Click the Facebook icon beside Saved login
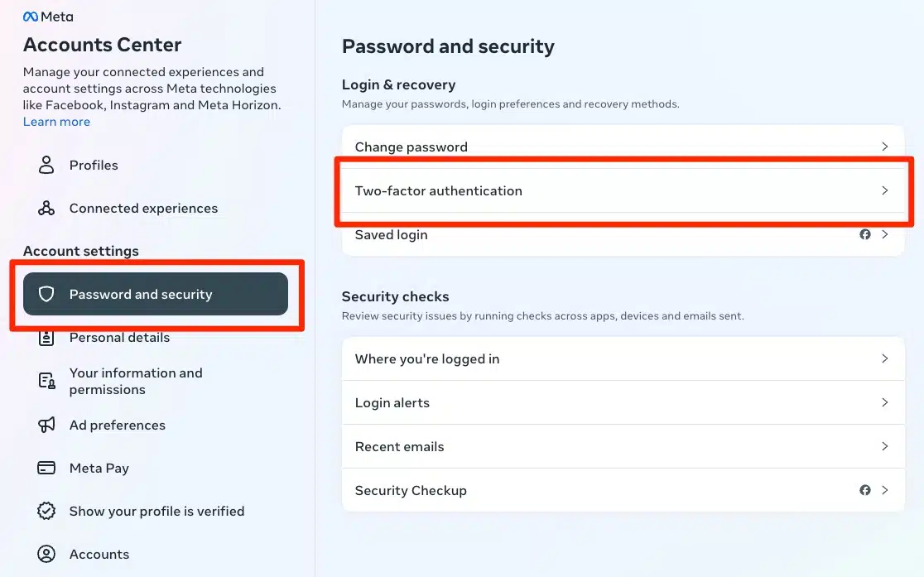Viewport: 924px width, 577px height. (865, 234)
